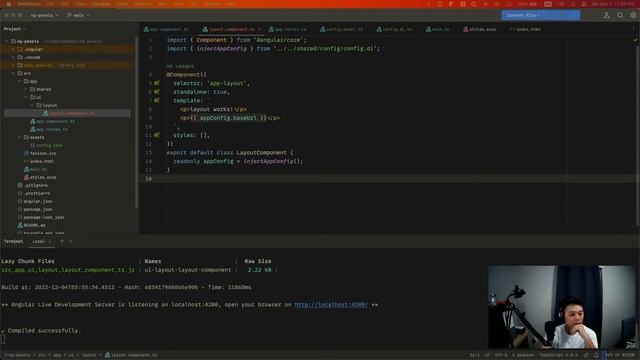Select index.html in project tree

pyautogui.click(x=39, y=161)
